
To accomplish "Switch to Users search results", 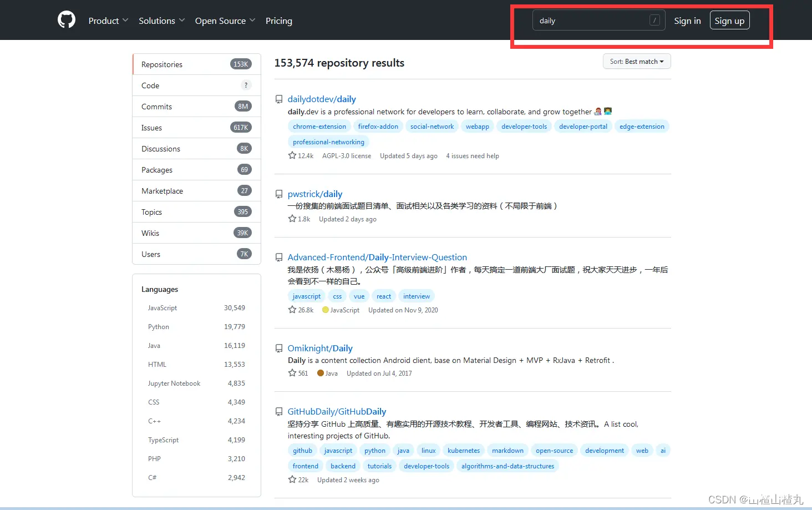I will coord(197,254).
